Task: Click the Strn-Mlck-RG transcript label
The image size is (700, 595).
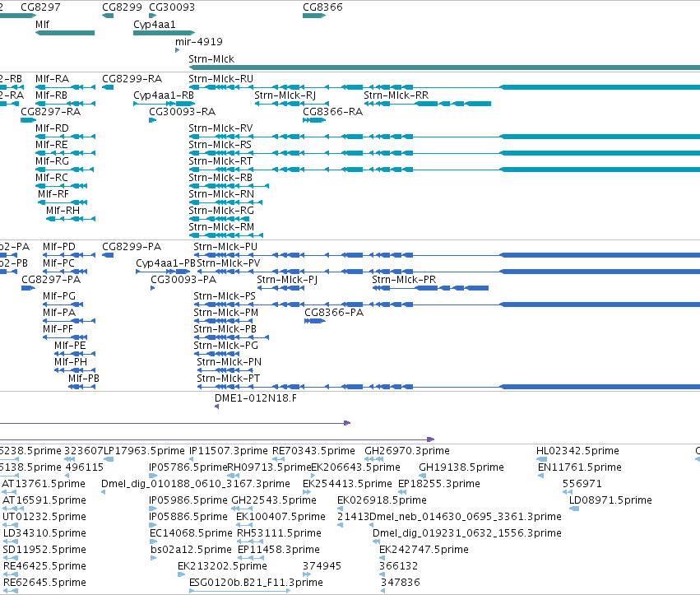Action: (x=221, y=211)
